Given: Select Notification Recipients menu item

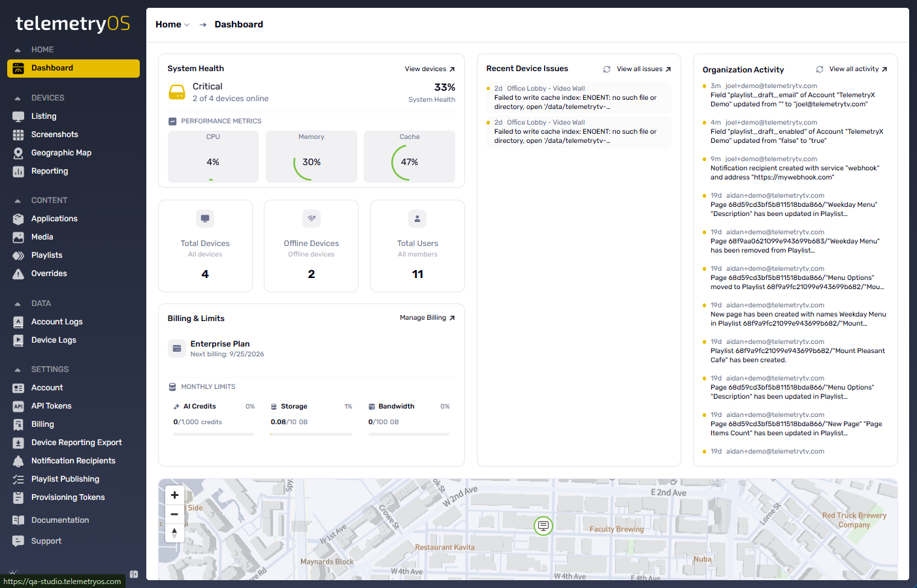Looking at the screenshot, I should (x=73, y=461).
